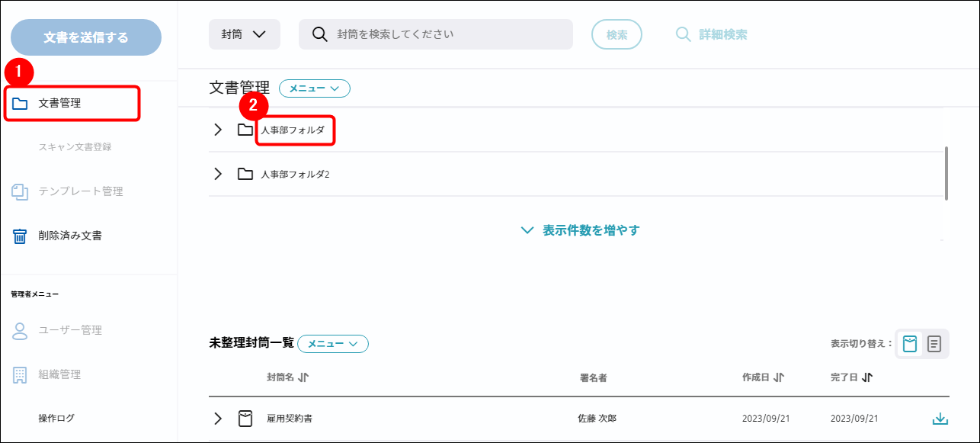Click 表示件数を増やす to show more
The height and width of the screenshot is (443, 980).
point(580,230)
